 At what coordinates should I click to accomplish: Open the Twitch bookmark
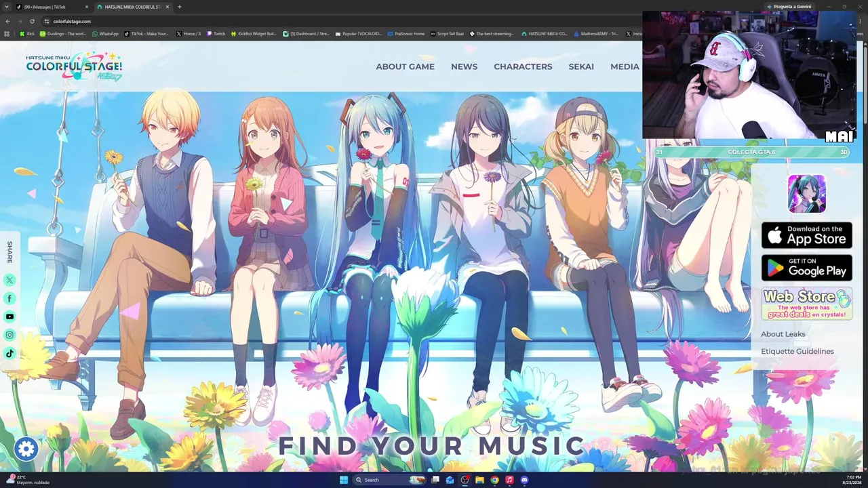coord(216,33)
